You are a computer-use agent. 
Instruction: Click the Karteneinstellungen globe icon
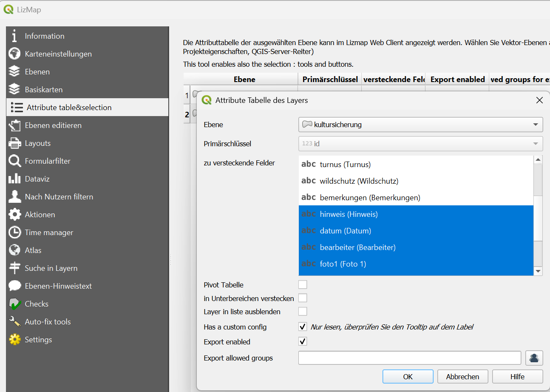(14, 54)
